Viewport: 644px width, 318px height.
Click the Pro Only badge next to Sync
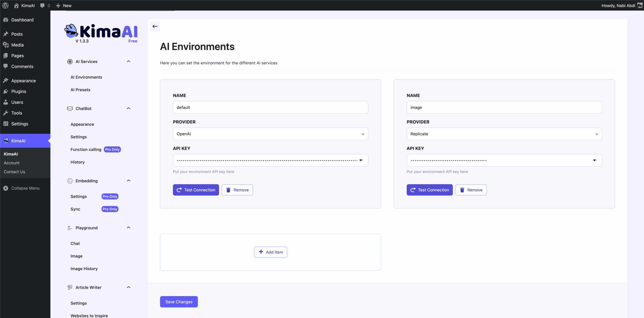[110, 209]
